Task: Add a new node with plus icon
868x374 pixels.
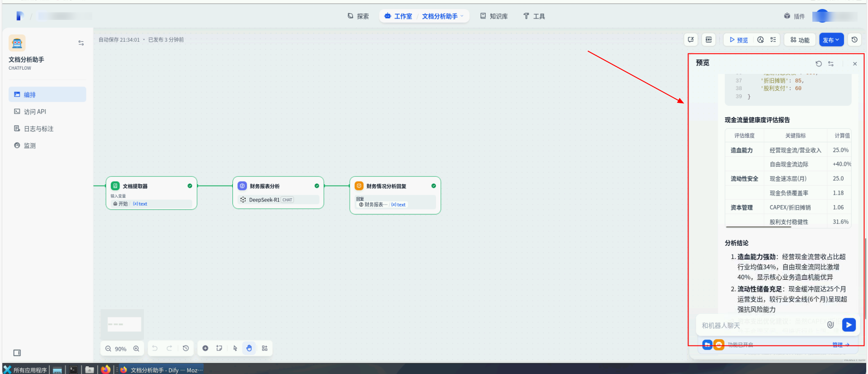Action: point(205,348)
